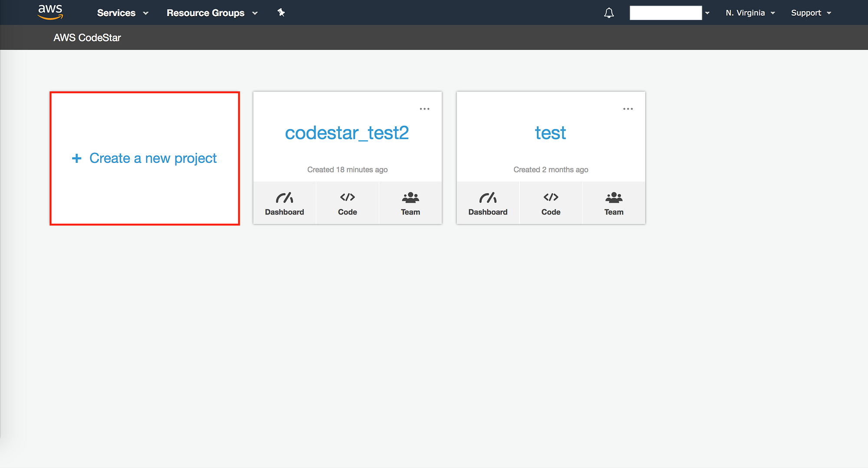The image size is (868, 468).
Task: Open the Dashboard for codestar_test2 project
Action: point(284,203)
